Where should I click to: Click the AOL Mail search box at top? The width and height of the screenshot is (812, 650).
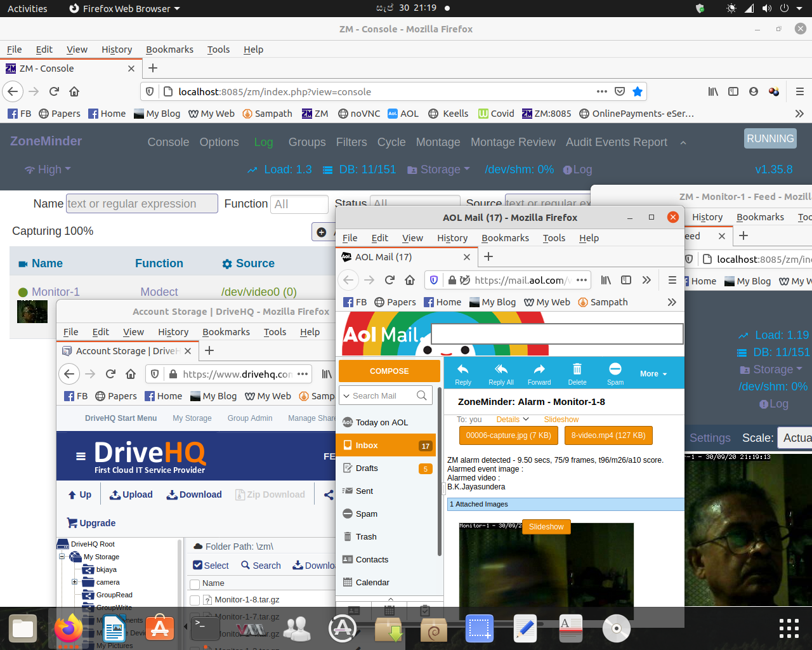coord(557,334)
